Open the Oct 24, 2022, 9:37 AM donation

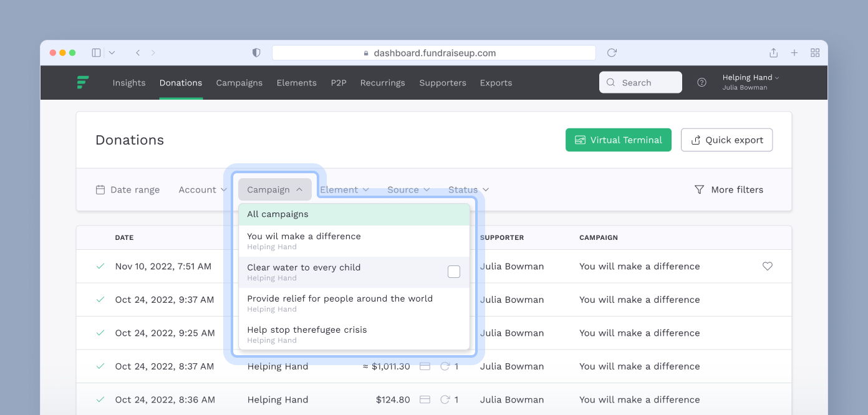pyautogui.click(x=165, y=300)
